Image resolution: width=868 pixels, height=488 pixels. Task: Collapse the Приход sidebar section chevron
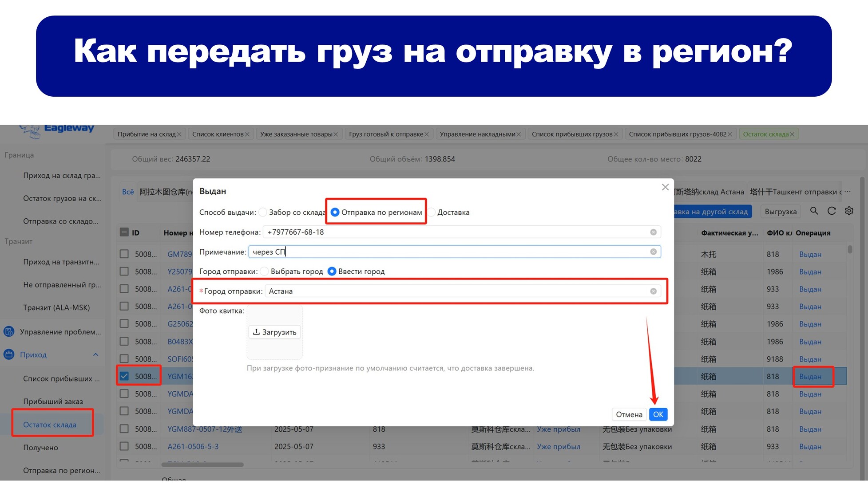pyautogui.click(x=95, y=354)
